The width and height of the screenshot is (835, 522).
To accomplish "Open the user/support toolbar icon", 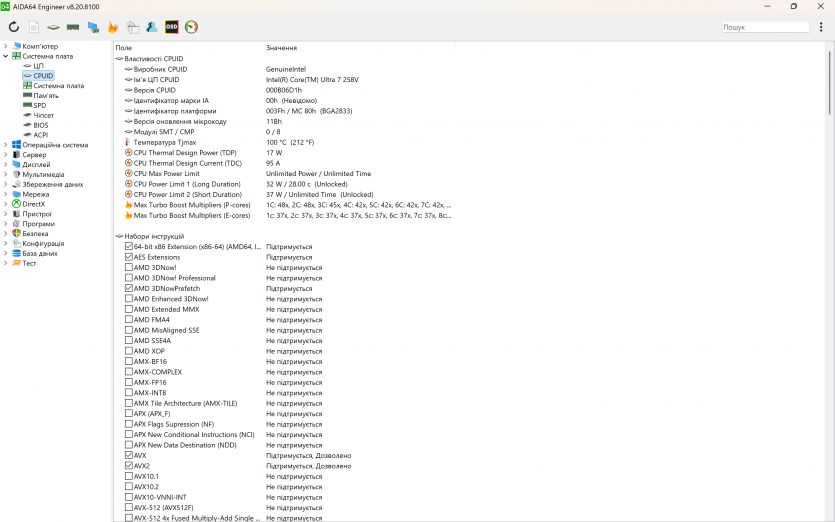I will [152, 27].
